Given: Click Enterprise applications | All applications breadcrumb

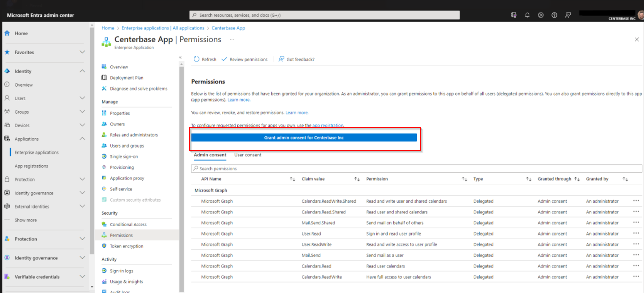Looking at the screenshot, I should click(163, 28).
